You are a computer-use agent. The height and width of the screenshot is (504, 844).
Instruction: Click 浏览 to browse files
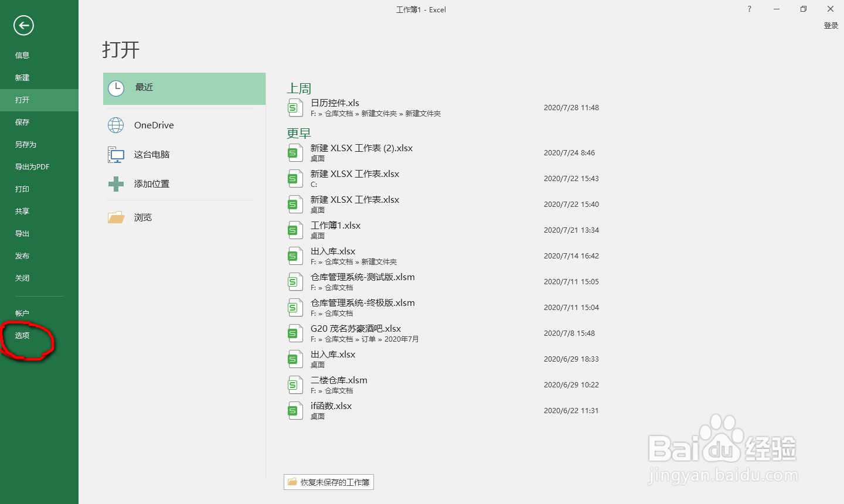[x=184, y=217]
